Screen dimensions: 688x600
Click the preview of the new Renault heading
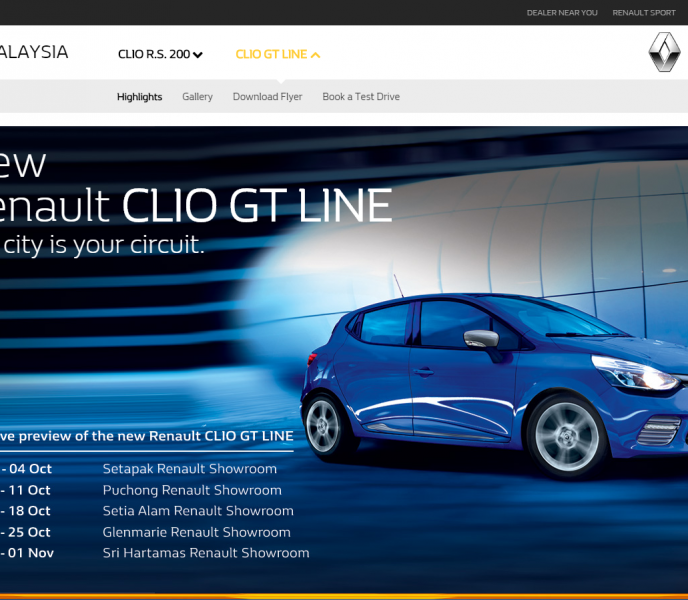pyautogui.click(x=147, y=436)
